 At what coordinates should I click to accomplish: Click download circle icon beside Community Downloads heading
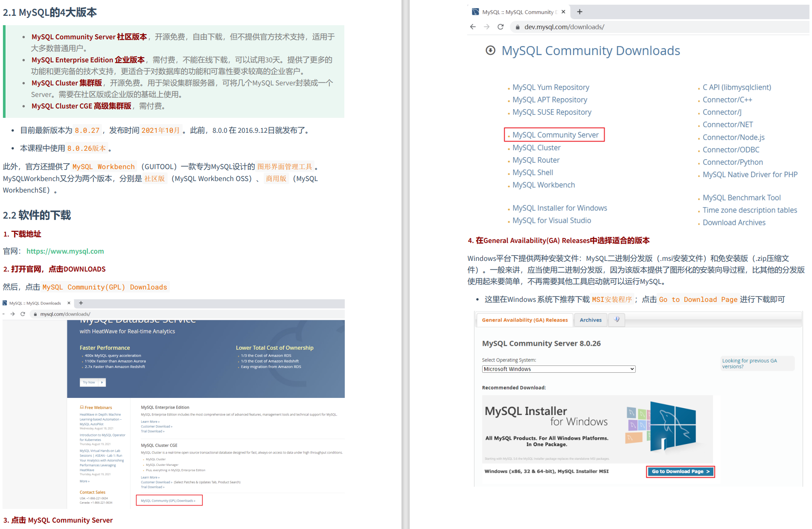point(491,50)
